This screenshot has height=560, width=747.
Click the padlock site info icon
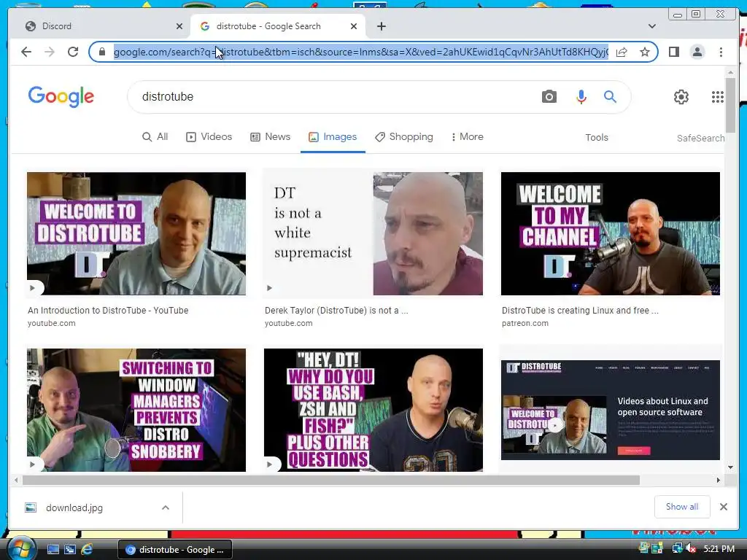pyautogui.click(x=102, y=52)
